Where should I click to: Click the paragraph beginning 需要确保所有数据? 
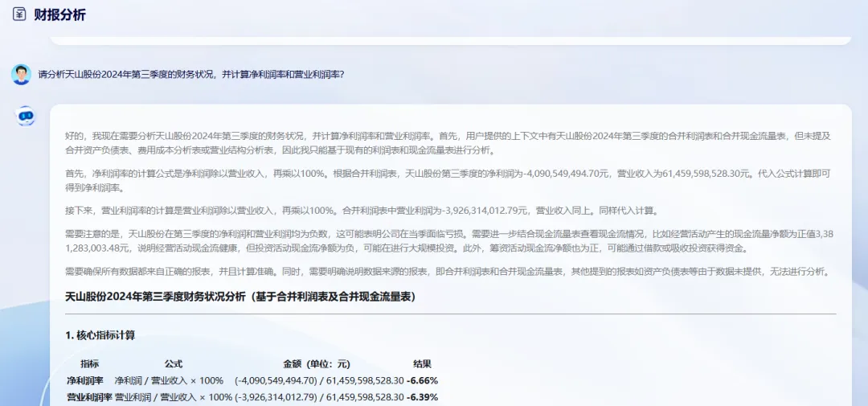click(448, 272)
